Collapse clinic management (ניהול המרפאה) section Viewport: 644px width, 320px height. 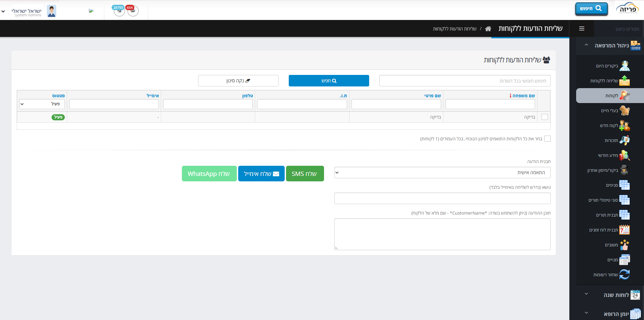[586, 45]
